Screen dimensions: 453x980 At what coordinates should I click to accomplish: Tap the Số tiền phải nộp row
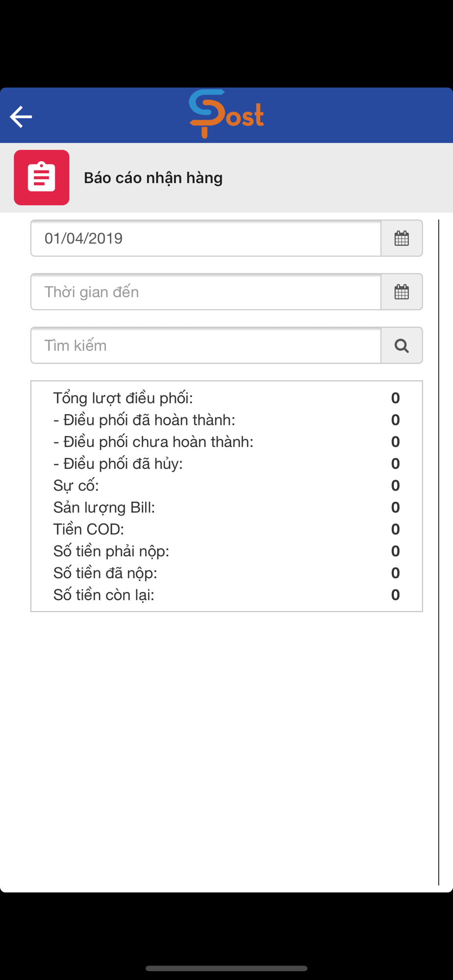[226, 551]
